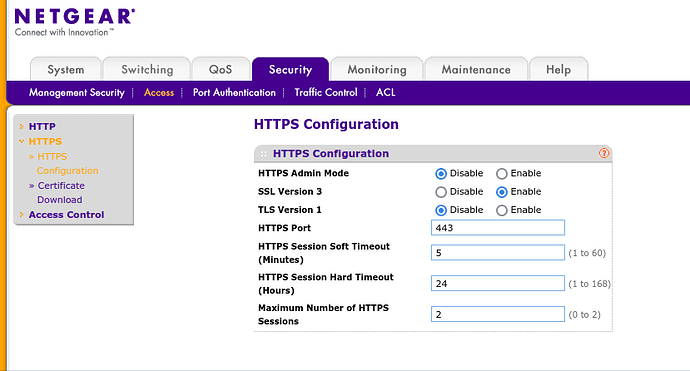Open Access Control in the sidebar

(x=66, y=214)
